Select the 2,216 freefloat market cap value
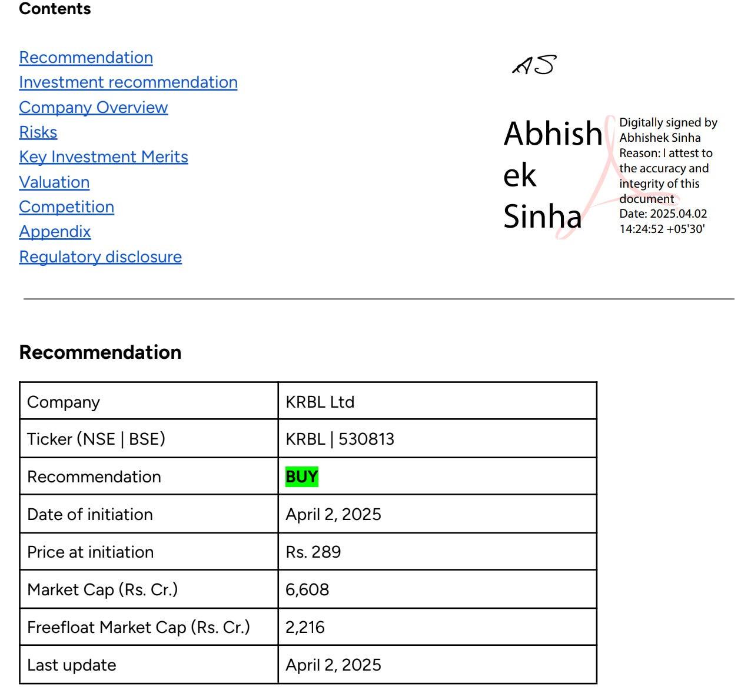 coord(305,627)
